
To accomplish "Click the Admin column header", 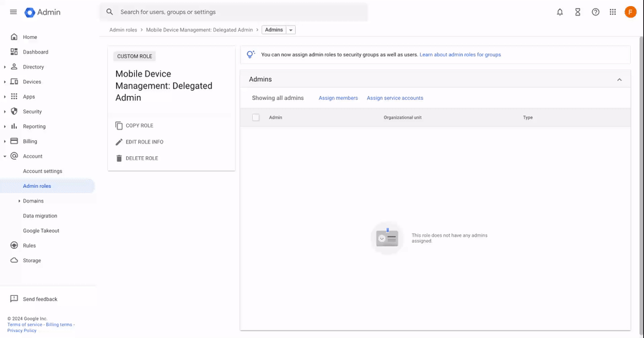I will click(276, 117).
